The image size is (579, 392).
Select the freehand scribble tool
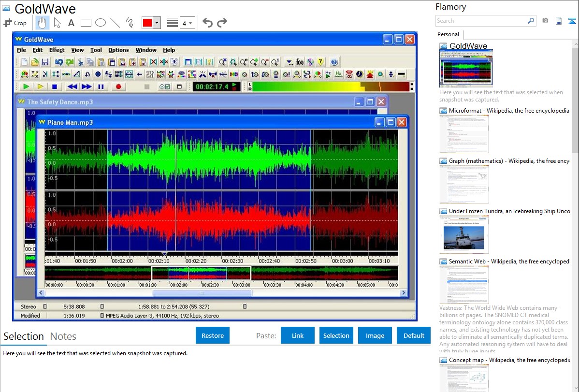[130, 23]
